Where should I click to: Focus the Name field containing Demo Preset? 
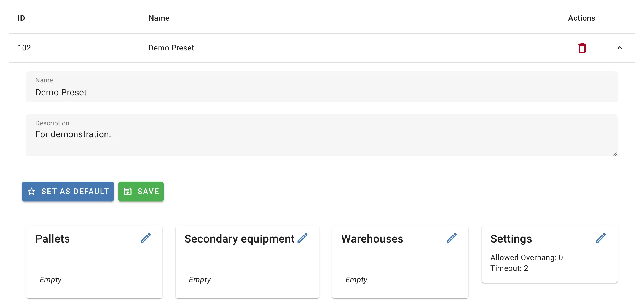point(321,92)
